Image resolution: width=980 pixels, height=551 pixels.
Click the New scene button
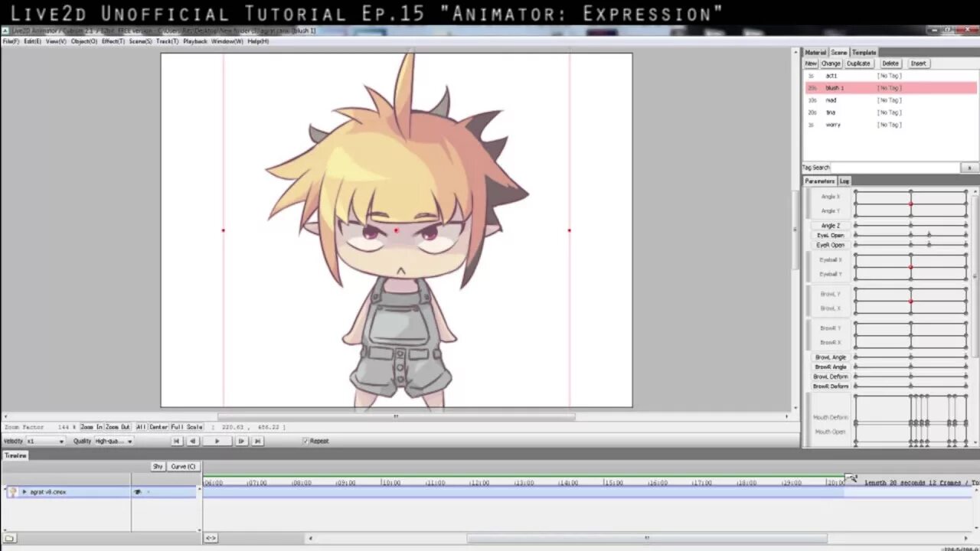811,64
